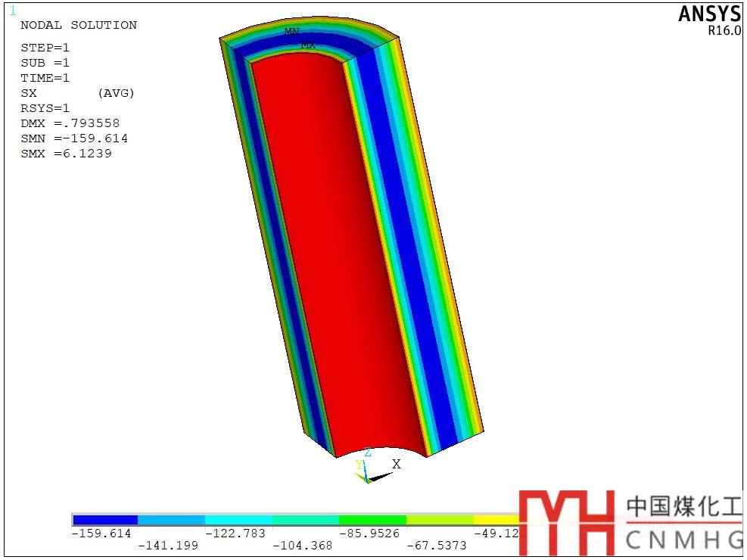Click the -104.368 legend value
747x560 pixels.
pos(302,546)
